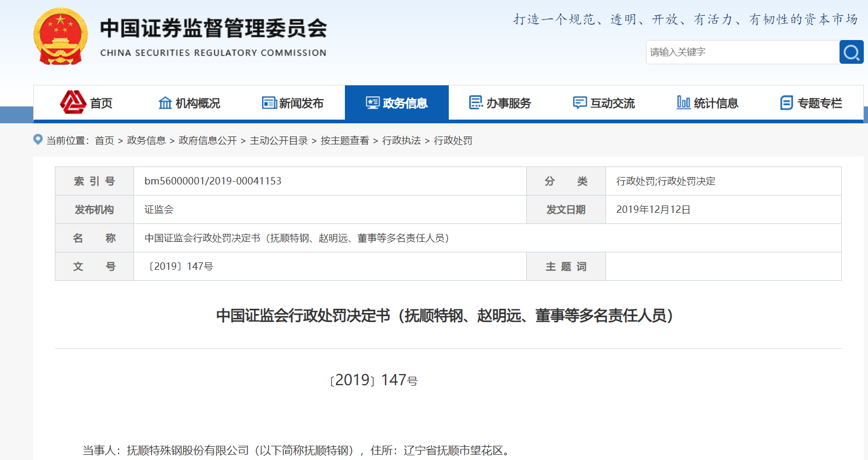
Task: Click the 分 类 header cell
Action: [x=566, y=181]
